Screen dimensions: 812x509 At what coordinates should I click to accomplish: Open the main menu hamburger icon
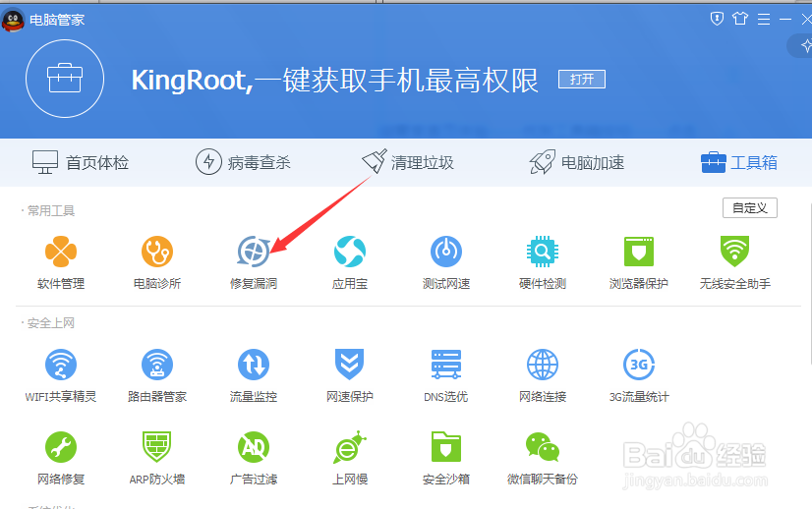click(x=764, y=20)
